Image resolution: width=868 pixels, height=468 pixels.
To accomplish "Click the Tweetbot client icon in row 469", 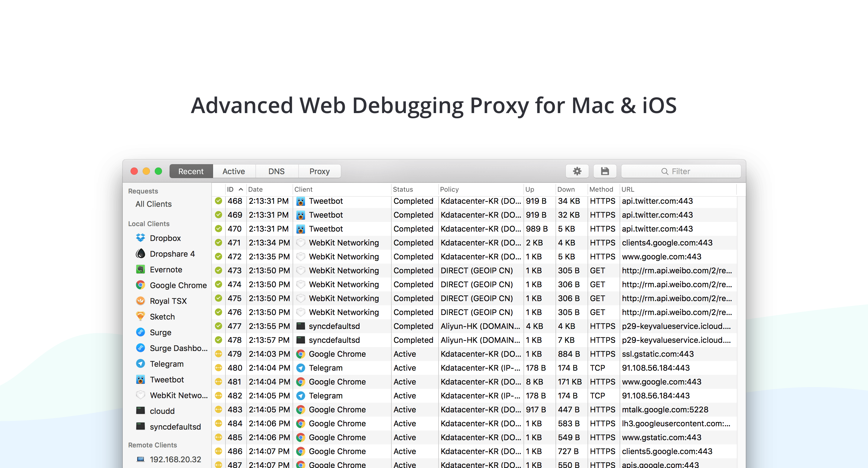I will (x=300, y=215).
